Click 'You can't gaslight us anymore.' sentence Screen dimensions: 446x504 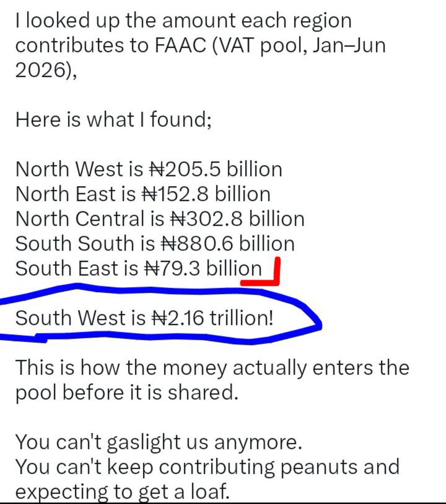[159, 442]
